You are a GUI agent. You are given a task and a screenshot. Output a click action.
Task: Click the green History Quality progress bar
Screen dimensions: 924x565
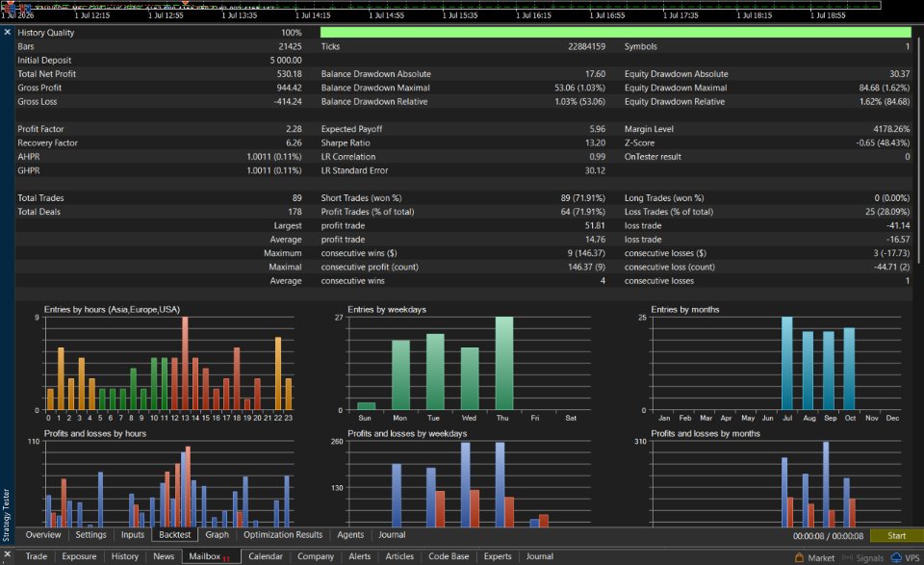point(616,33)
